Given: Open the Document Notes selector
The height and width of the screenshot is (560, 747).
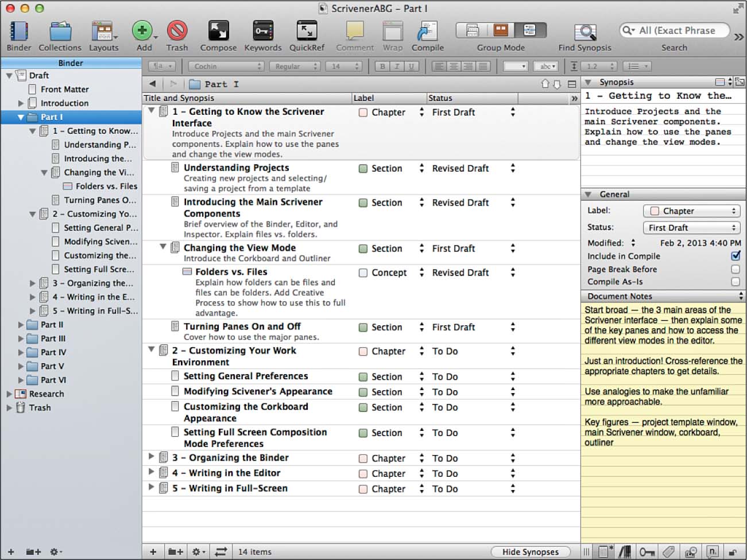Looking at the screenshot, I should tap(663, 296).
